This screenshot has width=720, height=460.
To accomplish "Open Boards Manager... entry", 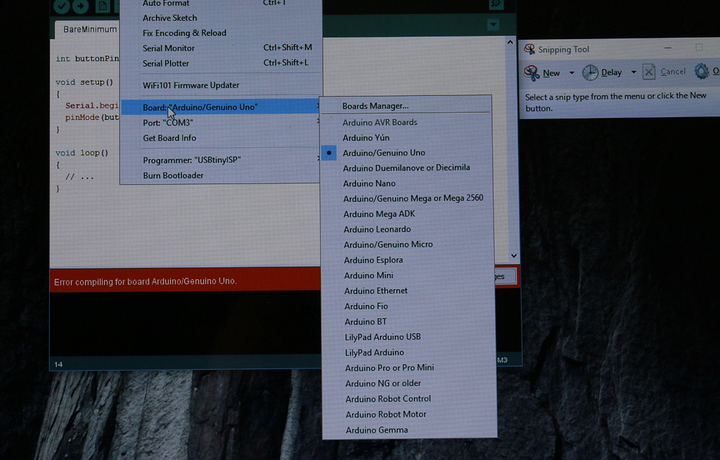I will click(x=375, y=106).
